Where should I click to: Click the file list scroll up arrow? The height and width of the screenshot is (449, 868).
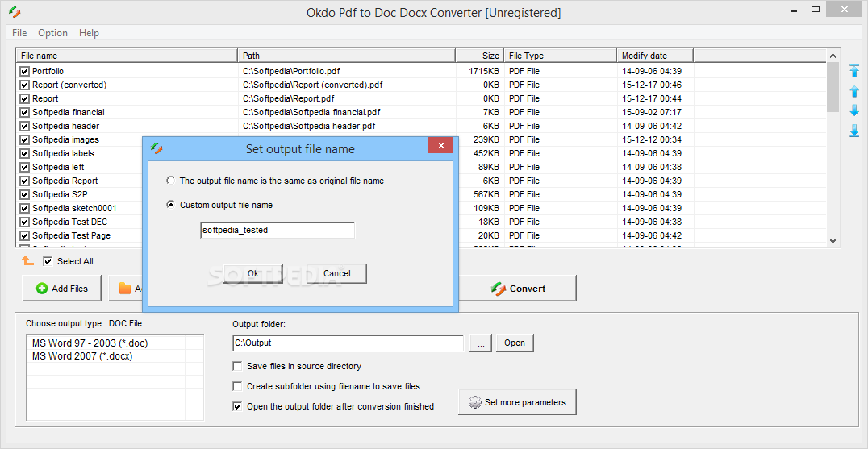coord(833,56)
